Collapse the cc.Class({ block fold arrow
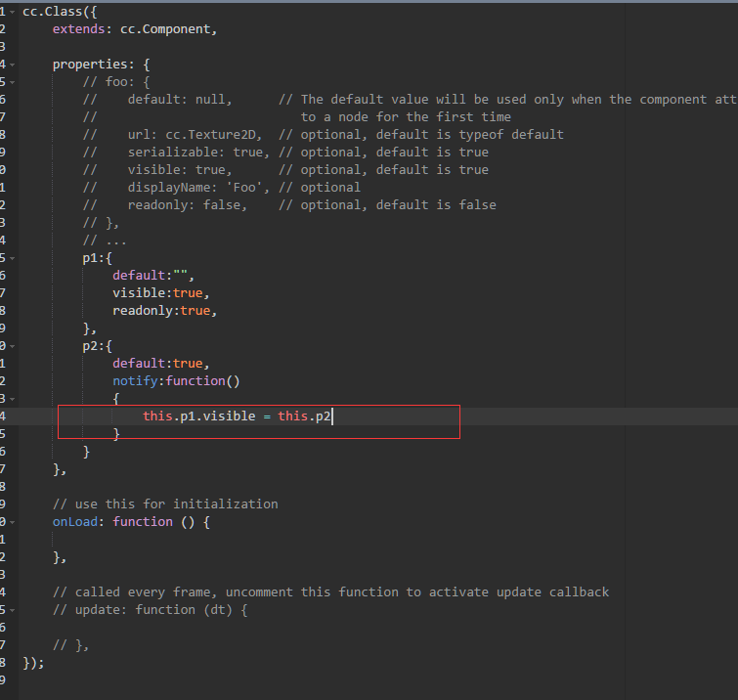The height and width of the screenshot is (700, 738). (x=13, y=12)
